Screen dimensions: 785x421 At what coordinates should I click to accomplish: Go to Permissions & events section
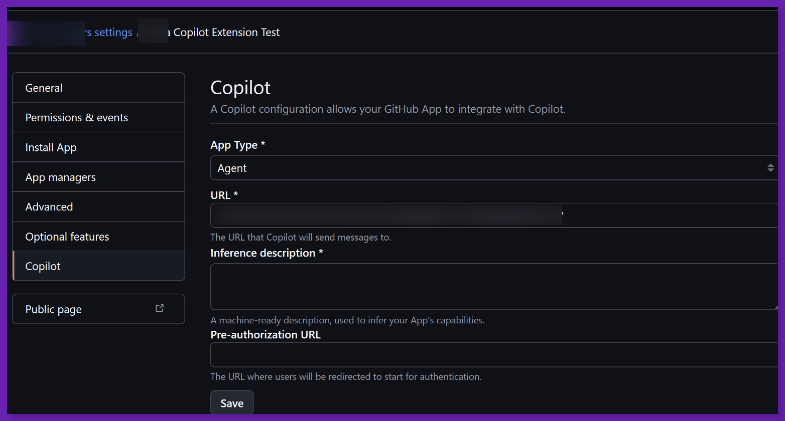point(98,118)
